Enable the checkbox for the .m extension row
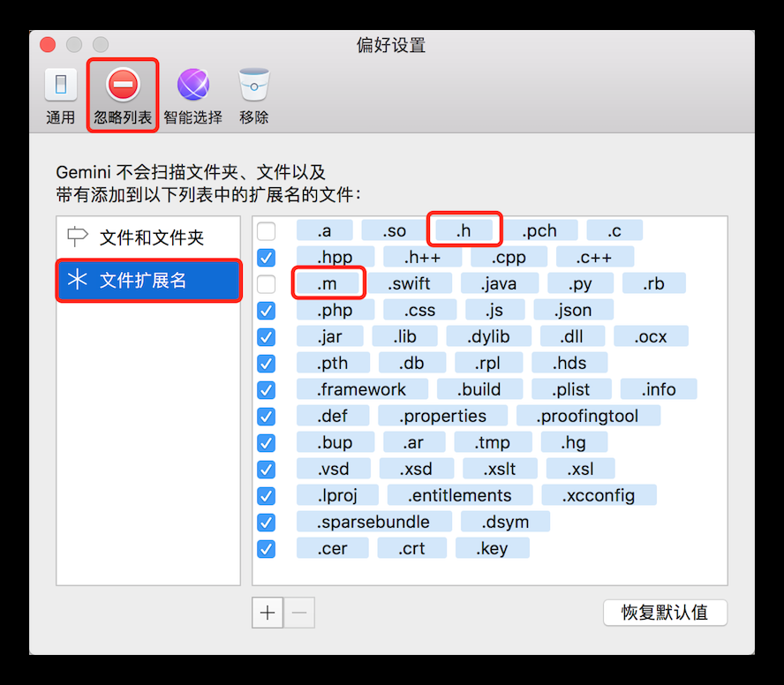Viewport: 784px width, 685px height. 266,283
